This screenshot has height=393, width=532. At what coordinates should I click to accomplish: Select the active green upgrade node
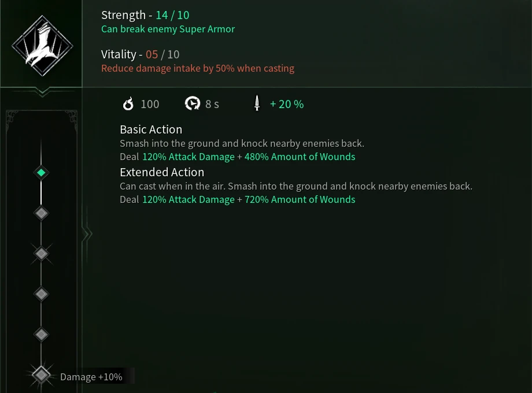coord(41,172)
